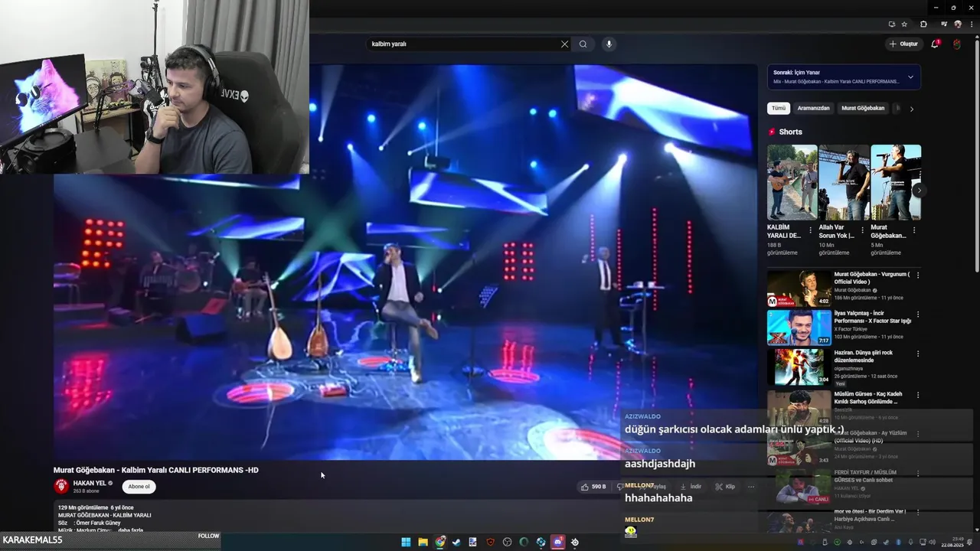Open KALBİM YARALI short thumbnail
This screenshot has height=551, width=980.
(792, 182)
